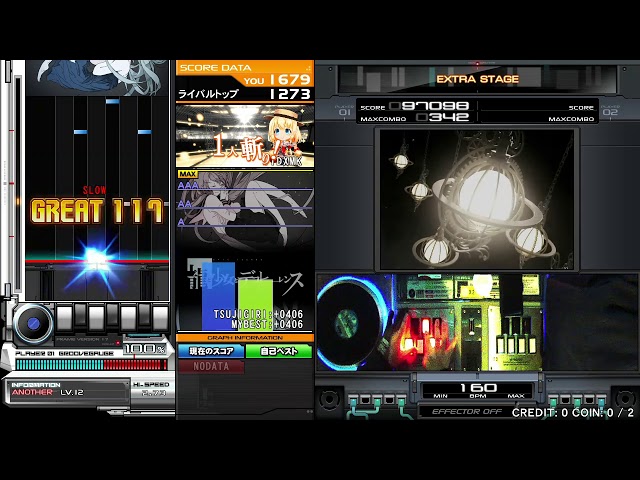Click the blue hit explosion on the judgment line
The width and height of the screenshot is (640, 480).
pyautogui.click(x=95, y=259)
